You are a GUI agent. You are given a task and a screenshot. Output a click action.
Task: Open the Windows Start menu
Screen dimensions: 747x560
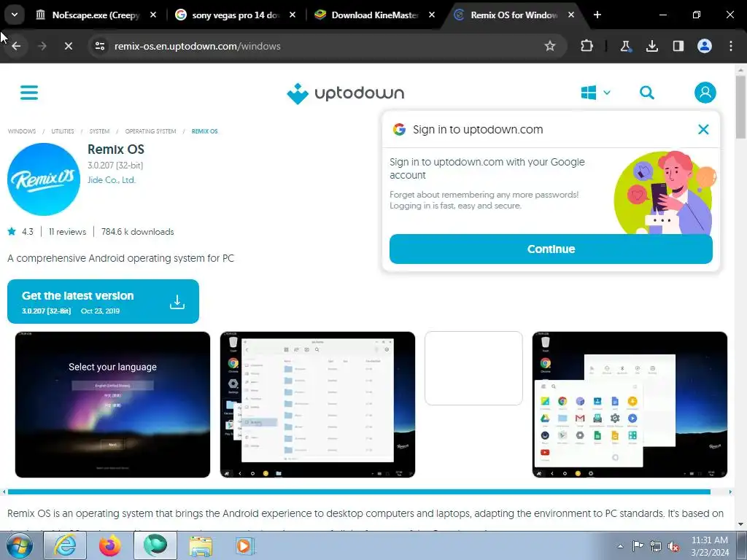[20, 545]
